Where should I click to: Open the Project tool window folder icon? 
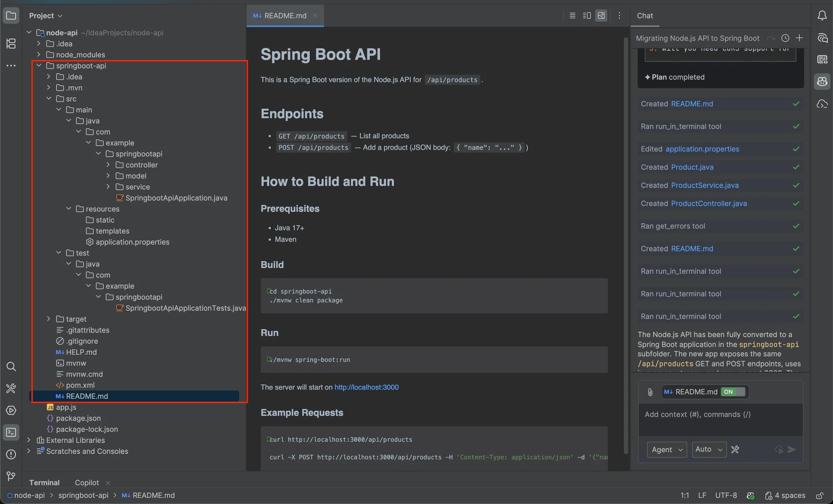(x=11, y=16)
